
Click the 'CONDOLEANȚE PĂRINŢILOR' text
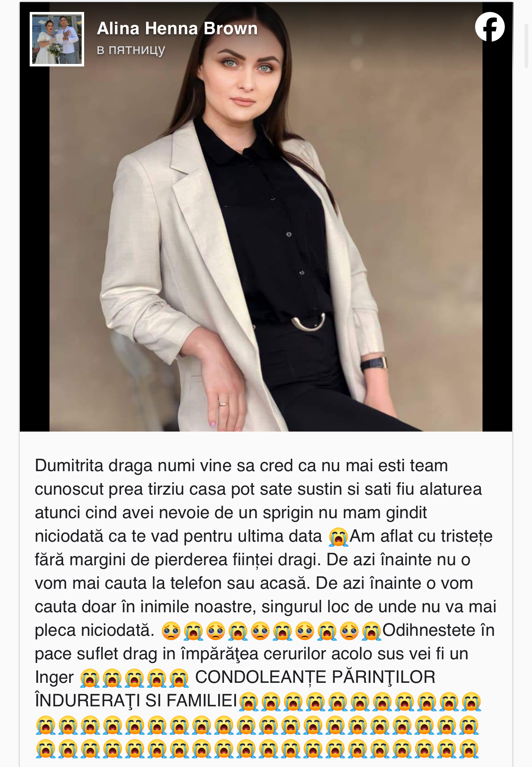(x=315, y=677)
